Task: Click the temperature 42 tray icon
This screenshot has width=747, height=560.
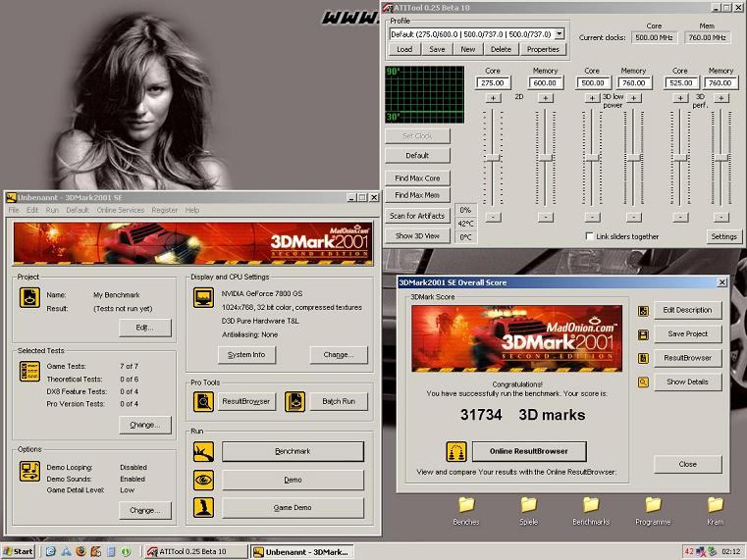Action: 689,551
